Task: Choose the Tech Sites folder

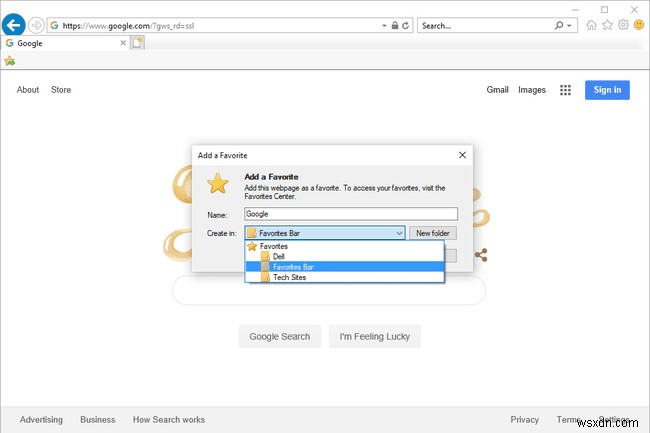Action: point(344,277)
